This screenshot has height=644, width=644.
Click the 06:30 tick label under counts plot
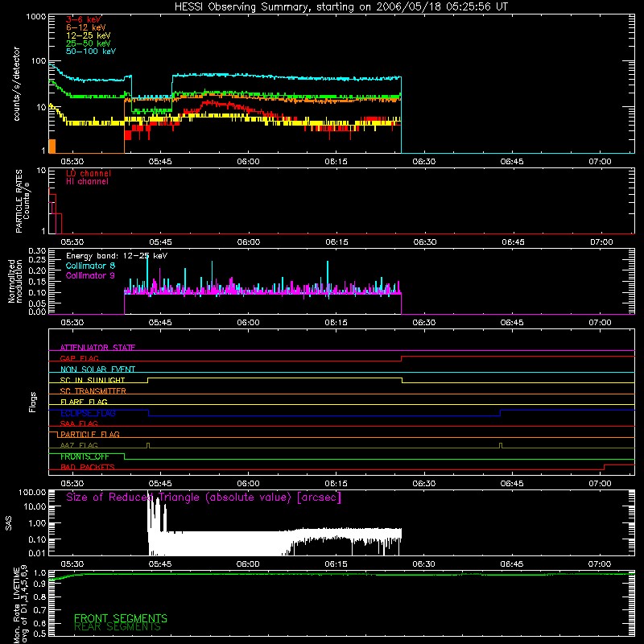point(424,162)
